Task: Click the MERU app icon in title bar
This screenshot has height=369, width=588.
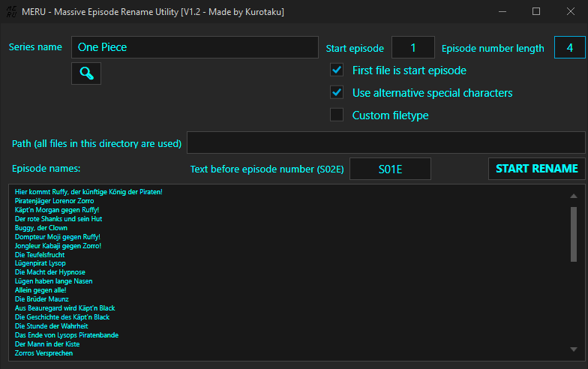Action: coord(11,12)
